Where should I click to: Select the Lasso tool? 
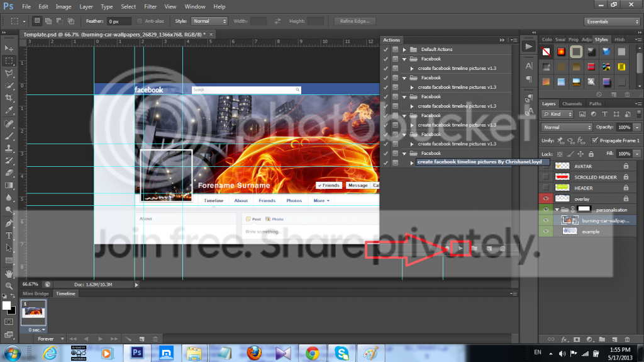click(9, 73)
